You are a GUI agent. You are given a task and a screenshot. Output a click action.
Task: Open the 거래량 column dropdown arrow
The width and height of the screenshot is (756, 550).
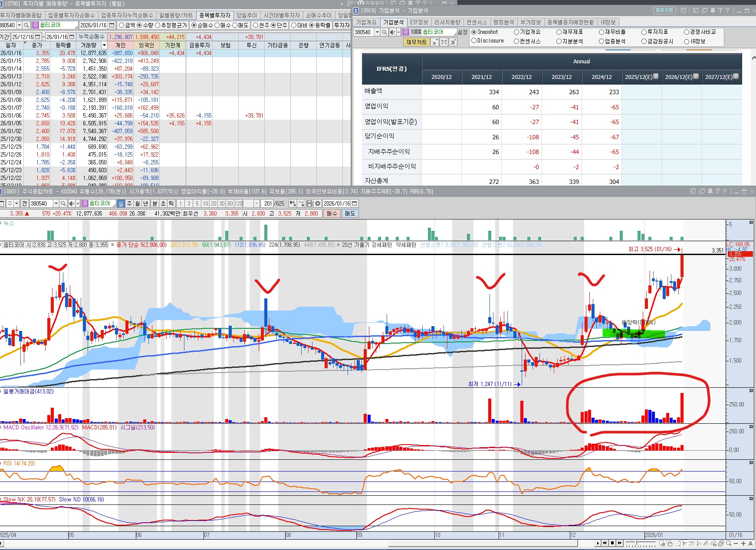click(x=104, y=45)
